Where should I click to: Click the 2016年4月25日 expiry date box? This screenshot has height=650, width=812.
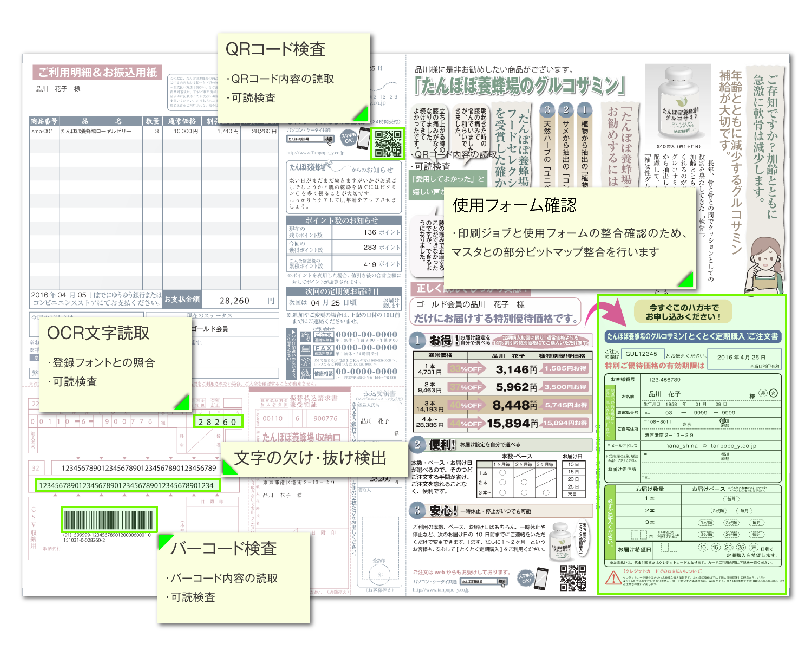click(744, 360)
